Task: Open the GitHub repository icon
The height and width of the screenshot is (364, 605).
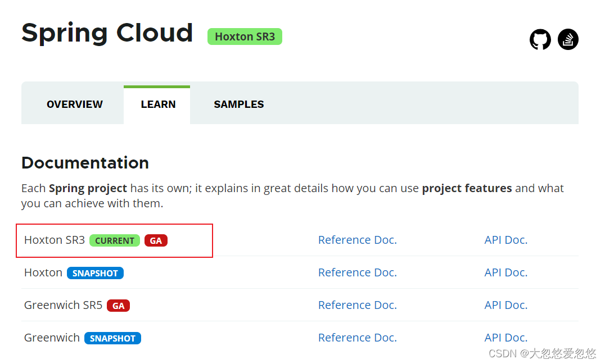Action: click(540, 39)
